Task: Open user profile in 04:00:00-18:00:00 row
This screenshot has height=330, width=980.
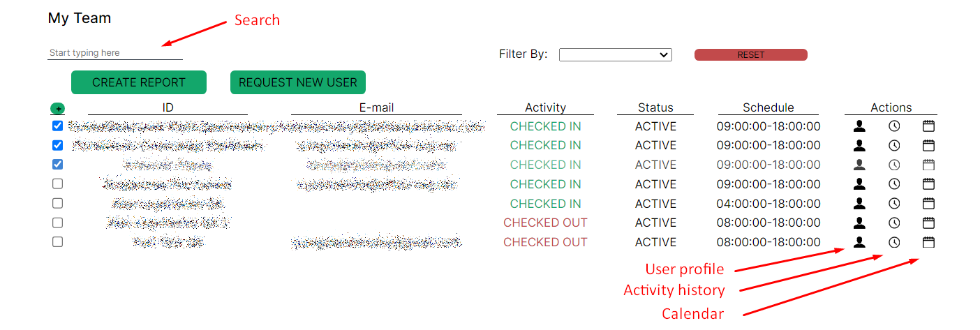Action: pos(859,204)
